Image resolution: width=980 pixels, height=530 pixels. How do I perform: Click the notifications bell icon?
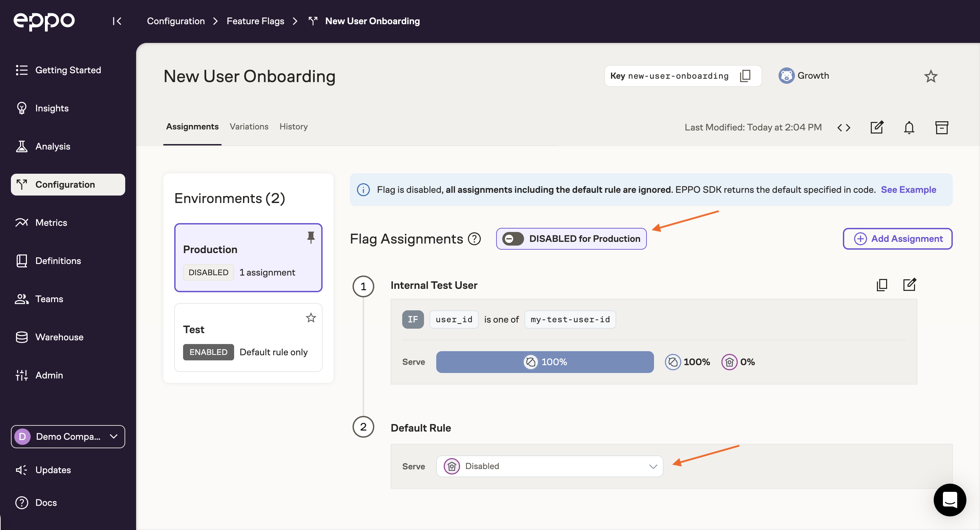pyautogui.click(x=910, y=127)
